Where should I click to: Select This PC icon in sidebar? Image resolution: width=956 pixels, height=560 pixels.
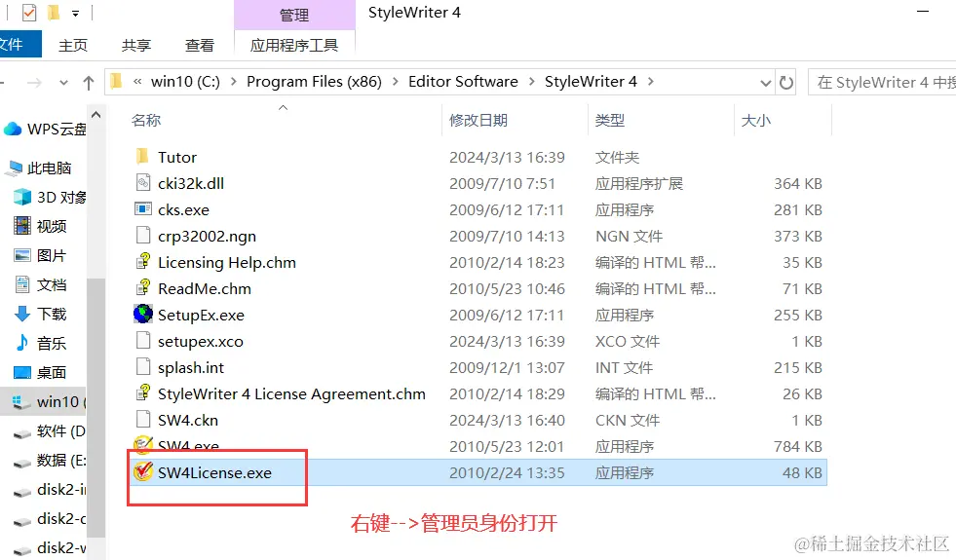(x=13, y=168)
